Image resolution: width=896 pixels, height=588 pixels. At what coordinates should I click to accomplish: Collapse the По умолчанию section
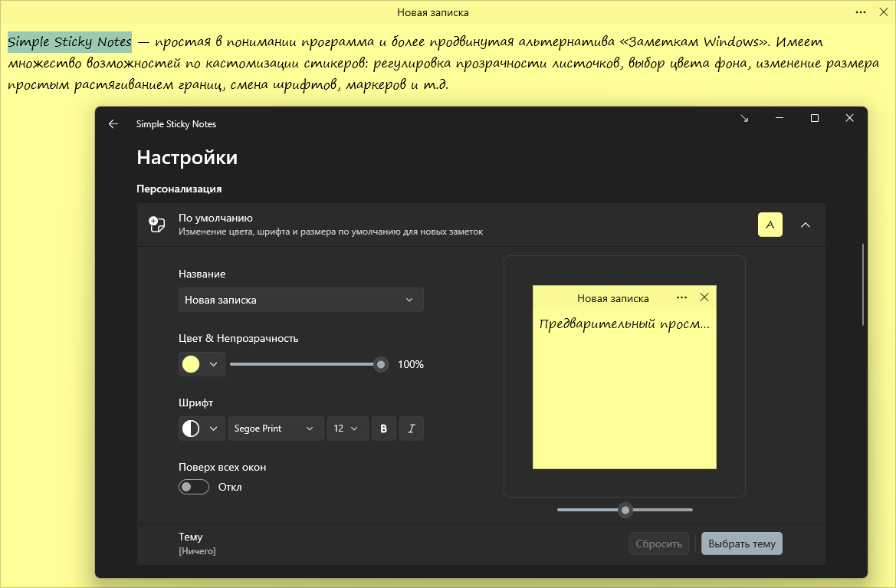[805, 225]
